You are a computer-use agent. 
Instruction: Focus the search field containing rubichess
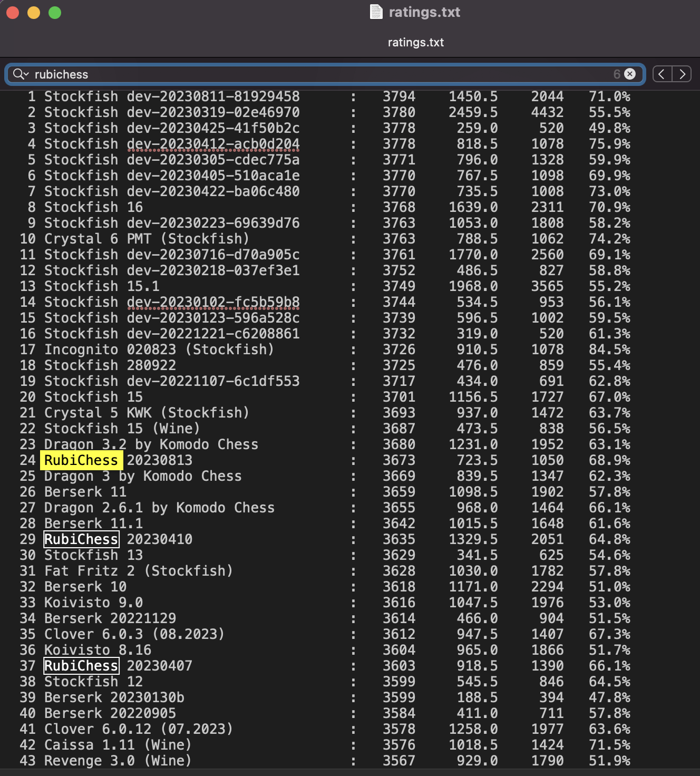pyautogui.click(x=325, y=74)
